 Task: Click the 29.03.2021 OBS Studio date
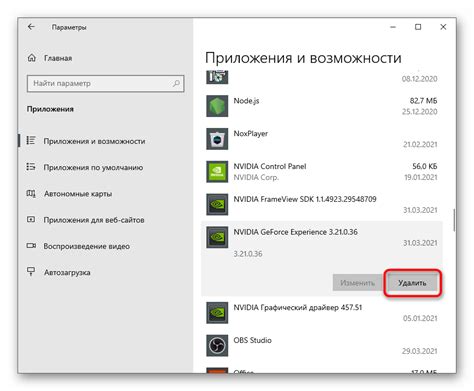(419, 351)
